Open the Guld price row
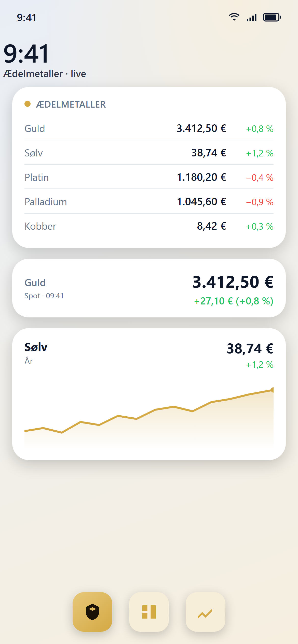 [149, 128]
